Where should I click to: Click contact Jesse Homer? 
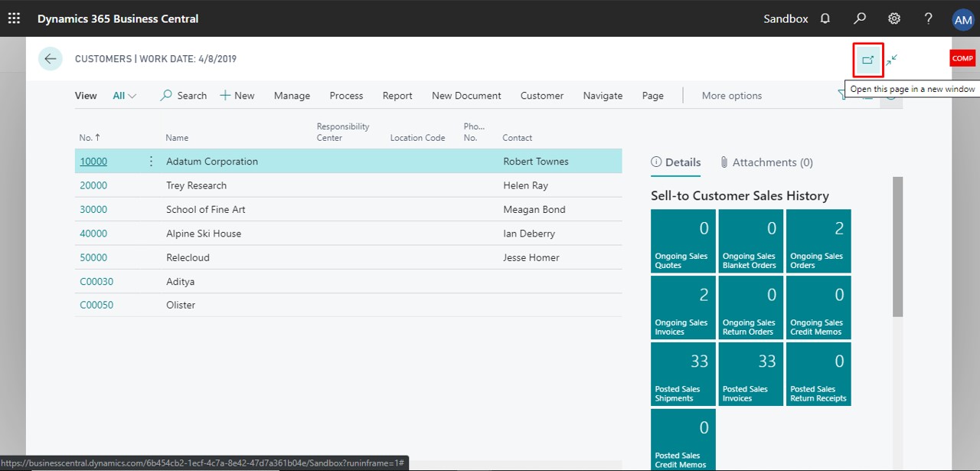tap(531, 257)
